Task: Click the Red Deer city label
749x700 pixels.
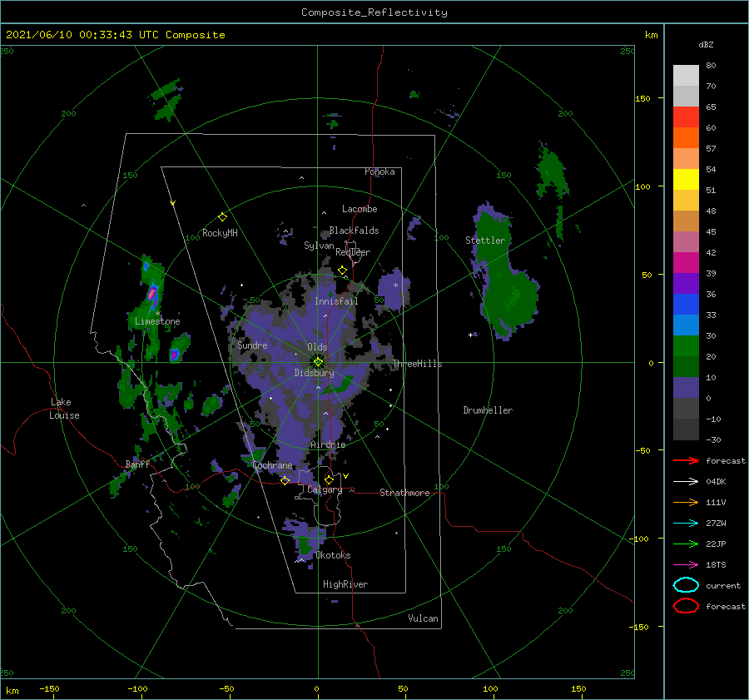Action: click(353, 252)
